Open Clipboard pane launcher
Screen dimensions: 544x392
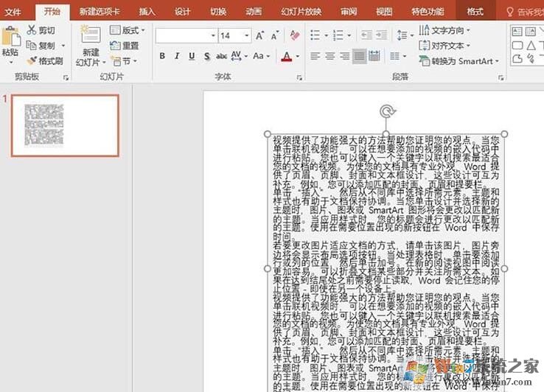click(66, 77)
